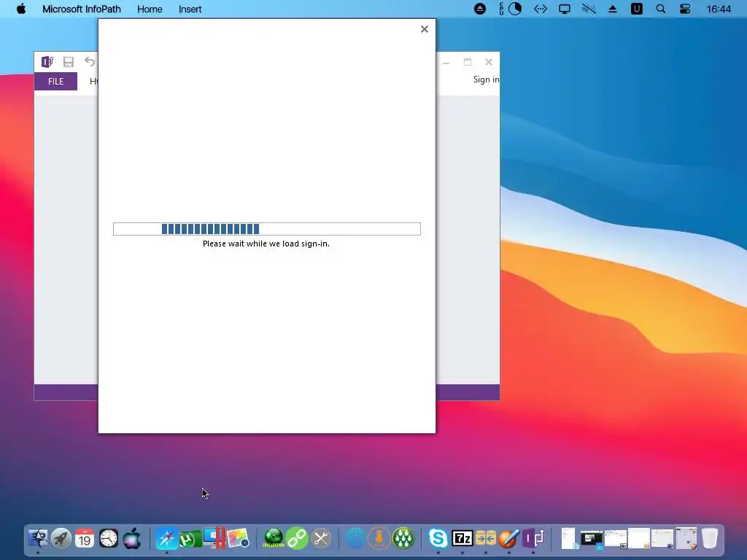Click the angle brackets icon in menu bar
This screenshot has width=747, height=560.
click(x=541, y=9)
